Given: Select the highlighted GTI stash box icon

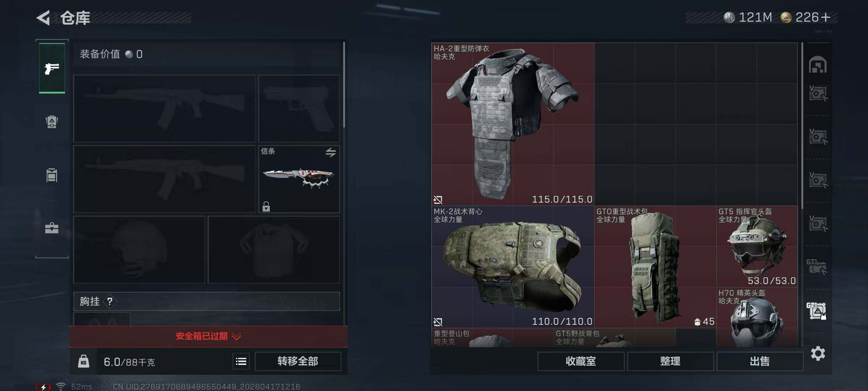Looking at the screenshot, I should (x=817, y=311).
